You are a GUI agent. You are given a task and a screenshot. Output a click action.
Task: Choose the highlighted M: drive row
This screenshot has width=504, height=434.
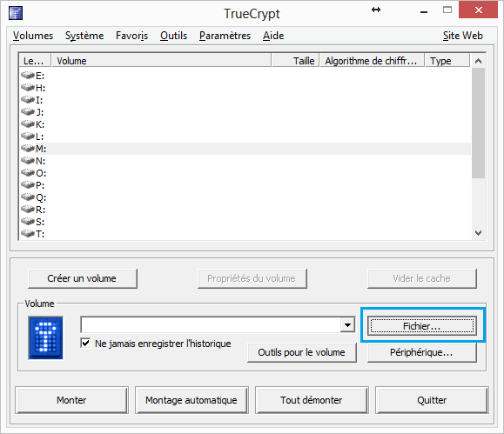pos(245,149)
